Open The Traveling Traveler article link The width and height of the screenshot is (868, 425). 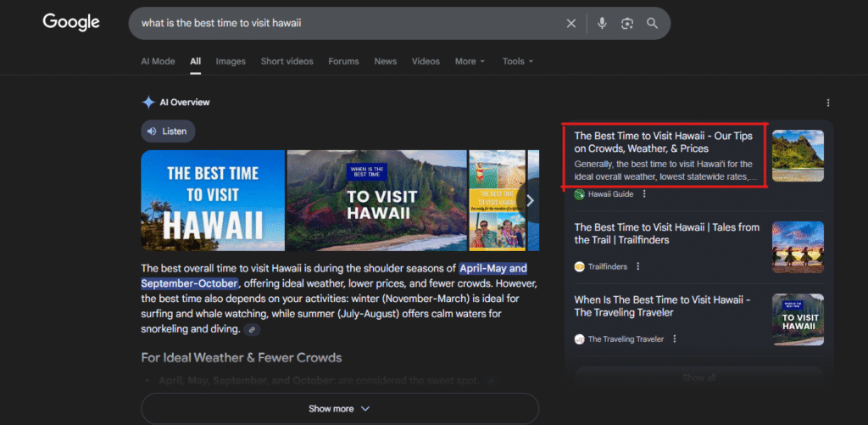coord(662,306)
